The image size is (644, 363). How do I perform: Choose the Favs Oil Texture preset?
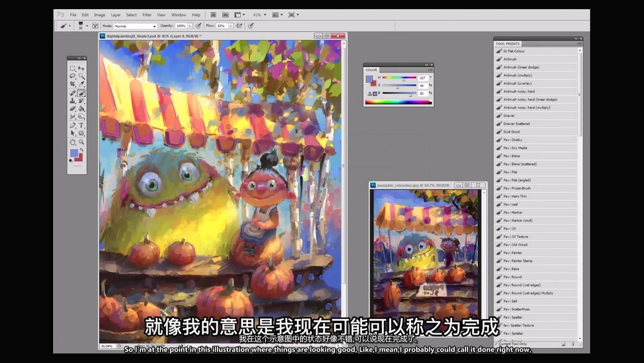pyautogui.click(x=536, y=237)
